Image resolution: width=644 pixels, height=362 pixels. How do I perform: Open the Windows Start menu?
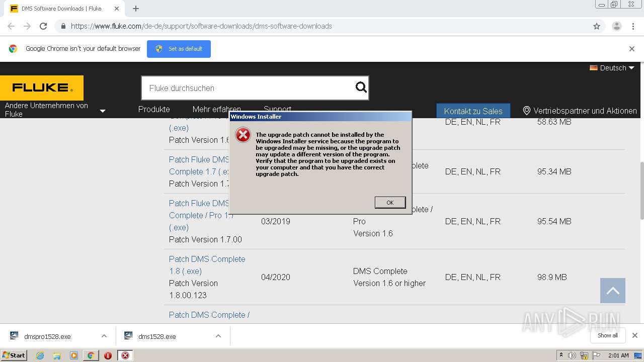(14, 355)
